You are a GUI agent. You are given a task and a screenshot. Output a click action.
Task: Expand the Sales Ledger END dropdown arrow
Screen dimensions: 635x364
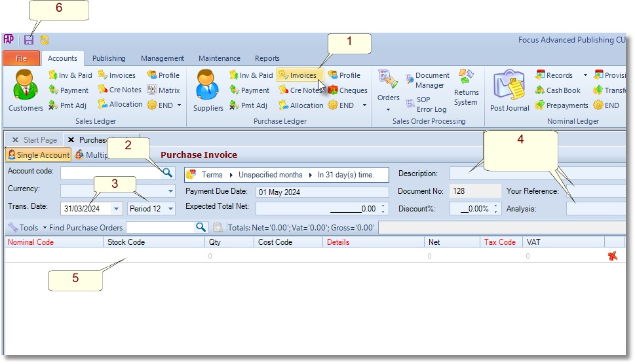click(179, 105)
